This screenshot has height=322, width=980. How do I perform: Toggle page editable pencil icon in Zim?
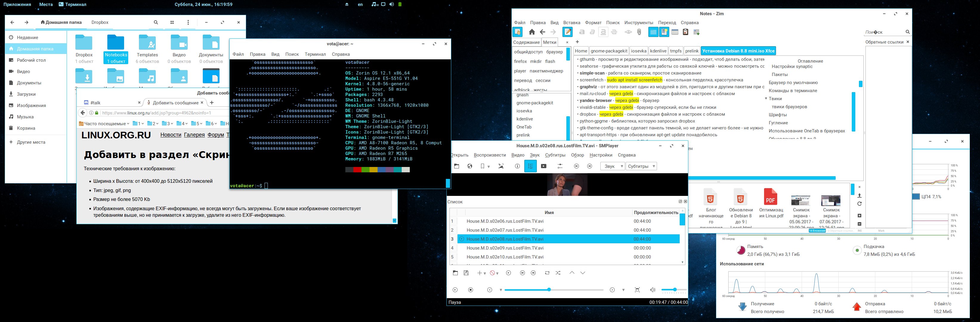(567, 32)
